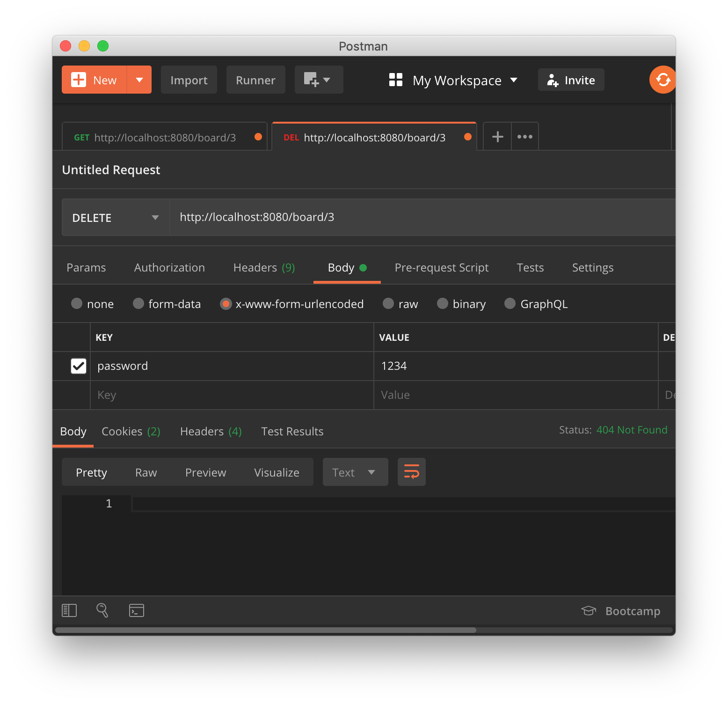Click the request URL input field
The height and width of the screenshot is (705, 728).
(422, 217)
